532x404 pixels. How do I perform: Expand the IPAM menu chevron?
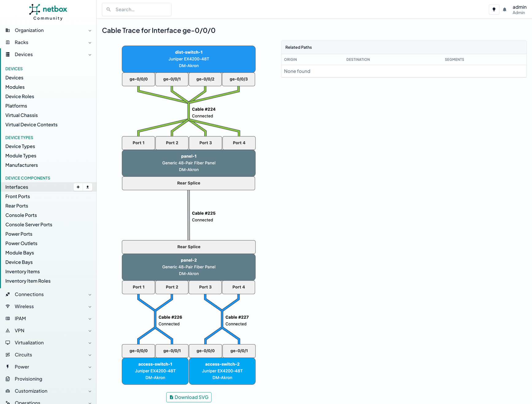tap(90, 319)
